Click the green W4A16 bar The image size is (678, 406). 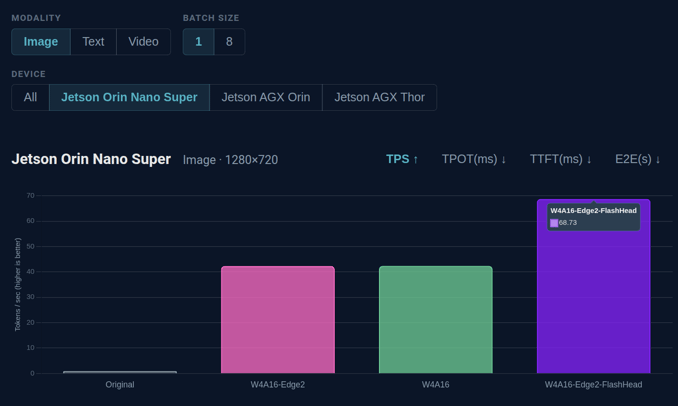(x=435, y=320)
